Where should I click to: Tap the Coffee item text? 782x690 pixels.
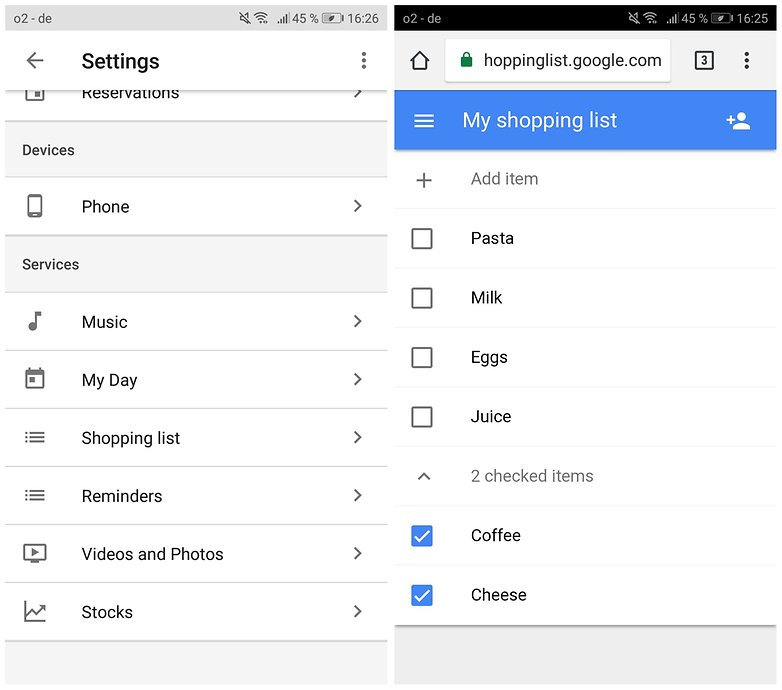click(x=496, y=535)
